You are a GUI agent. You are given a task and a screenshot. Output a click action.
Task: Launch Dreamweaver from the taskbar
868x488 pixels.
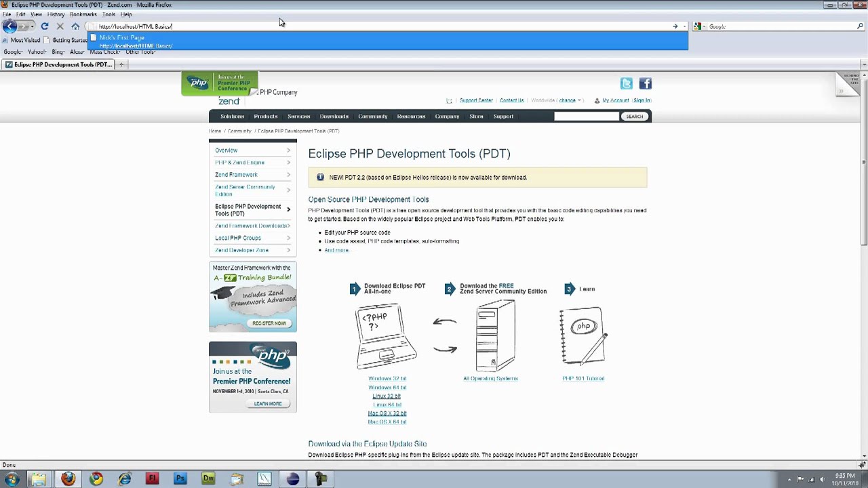(x=208, y=479)
